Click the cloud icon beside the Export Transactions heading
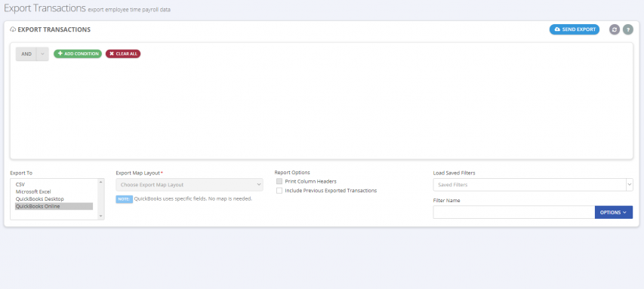 pyautogui.click(x=13, y=29)
